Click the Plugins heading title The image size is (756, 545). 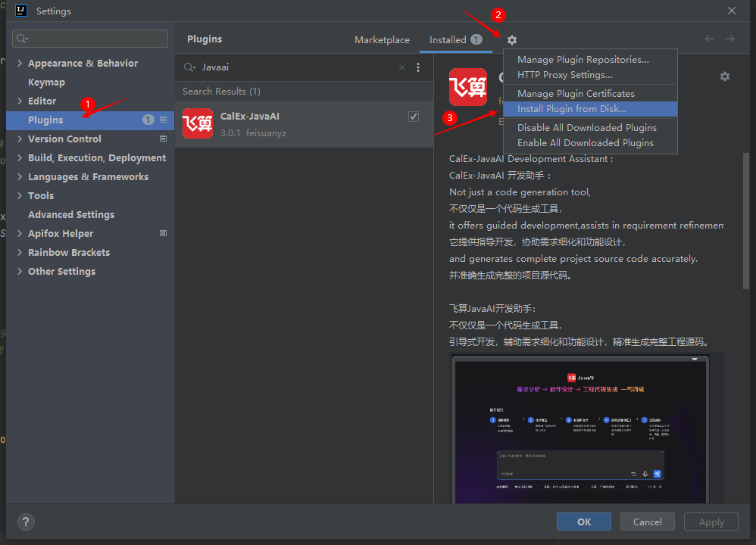click(205, 39)
